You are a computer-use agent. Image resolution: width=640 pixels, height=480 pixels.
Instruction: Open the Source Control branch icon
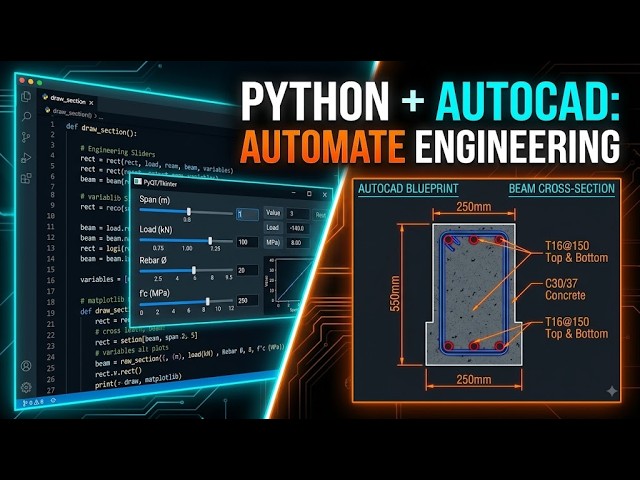point(26,137)
